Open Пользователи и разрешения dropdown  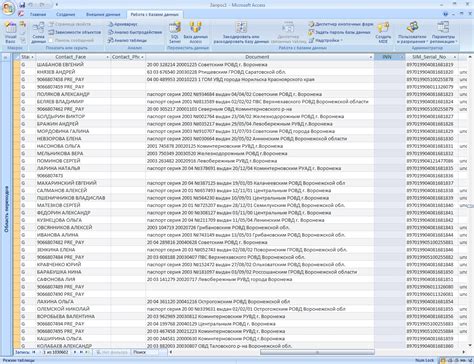point(413,33)
